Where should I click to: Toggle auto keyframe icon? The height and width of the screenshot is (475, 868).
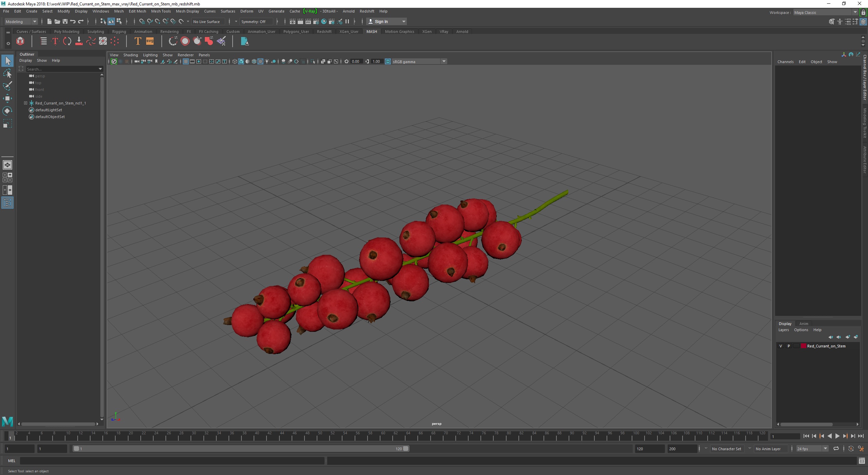click(851, 449)
